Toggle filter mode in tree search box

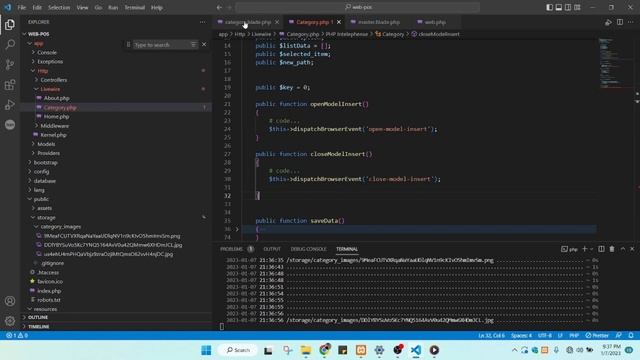193,44
